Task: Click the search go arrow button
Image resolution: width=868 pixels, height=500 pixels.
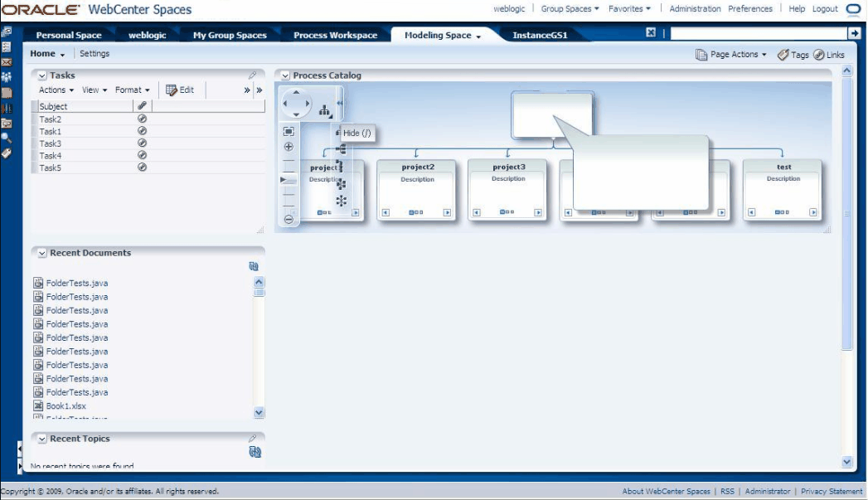Action: click(854, 33)
